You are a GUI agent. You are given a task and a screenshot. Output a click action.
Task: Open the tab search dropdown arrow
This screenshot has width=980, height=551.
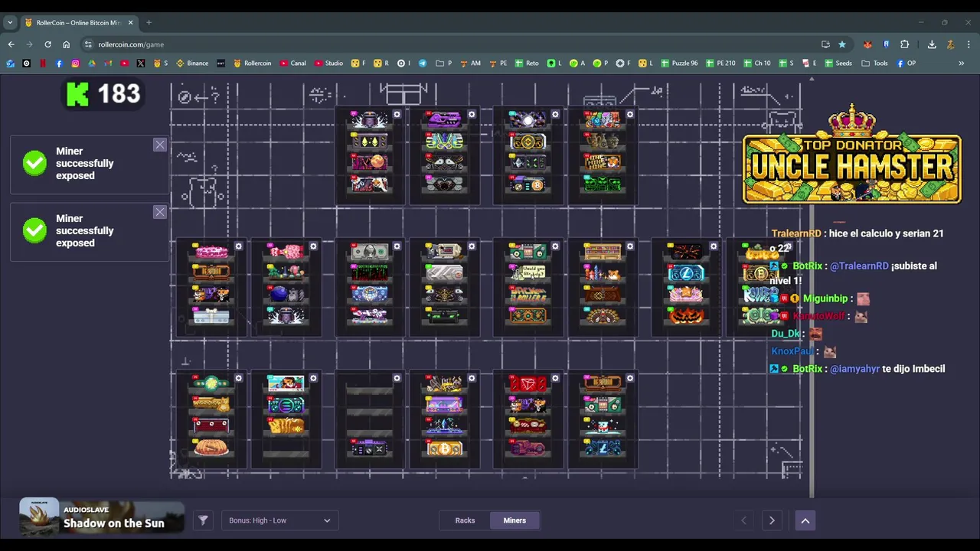(x=10, y=22)
